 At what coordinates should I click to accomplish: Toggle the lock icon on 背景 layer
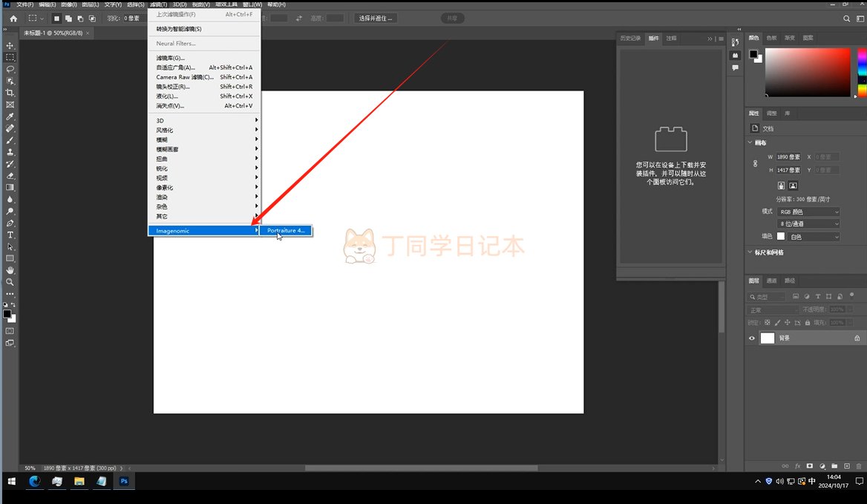coord(857,338)
